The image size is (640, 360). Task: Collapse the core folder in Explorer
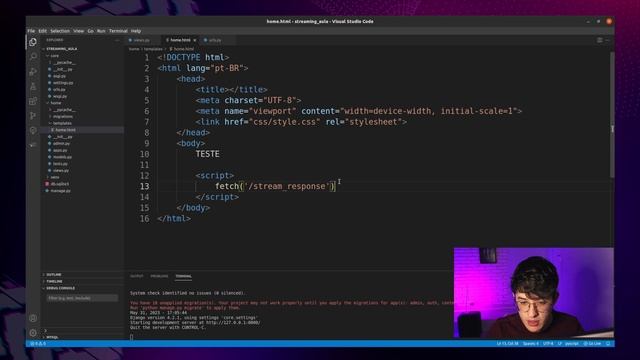(x=54, y=56)
